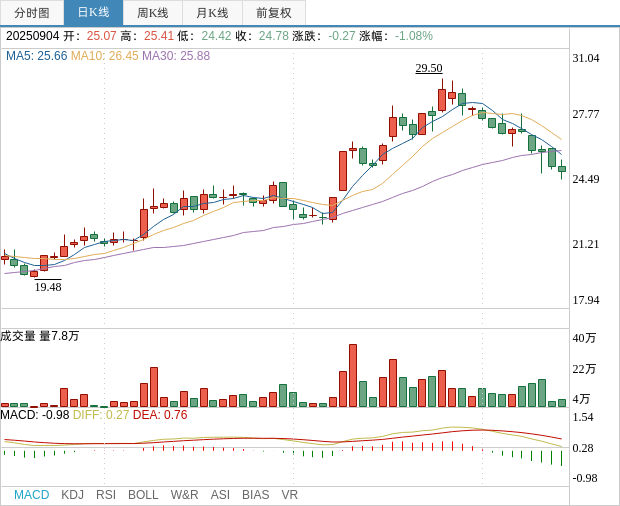Open the 周K线 weekly chart tab

pos(153,13)
